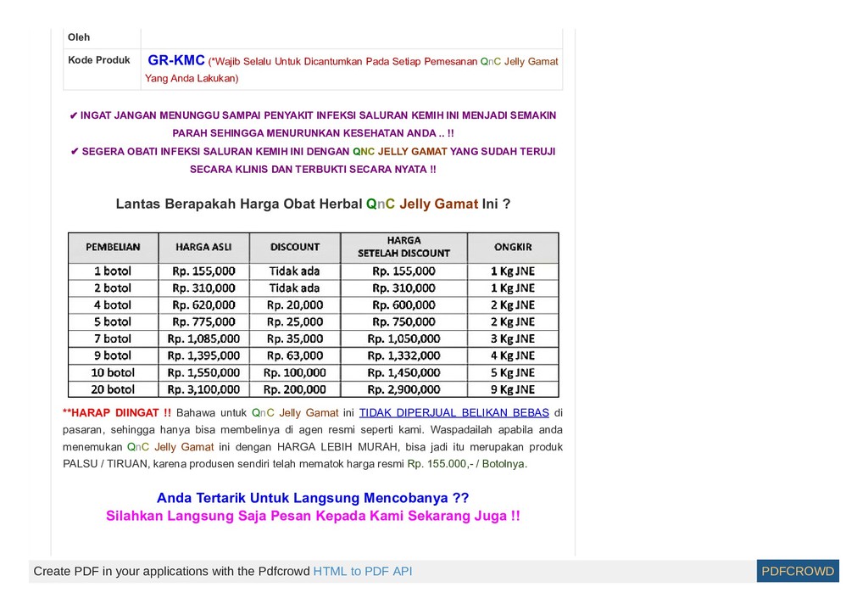868x615 pixels.
Task: Click the SEGERA OBATI INFEKSI SALURAN KEMIH line
Action: click(313, 160)
